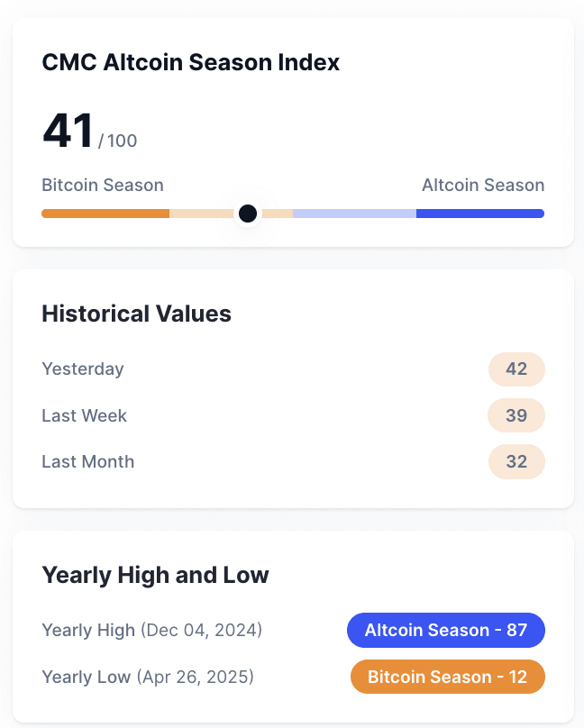Click the Yearly High (Dec 04, 2024) label
584x728 pixels.
(152, 630)
